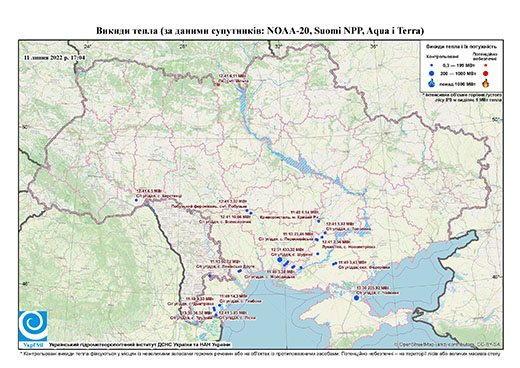
Task: Click the "12:41 3,32 МВт" label
Action: pyautogui.click(x=233, y=202)
